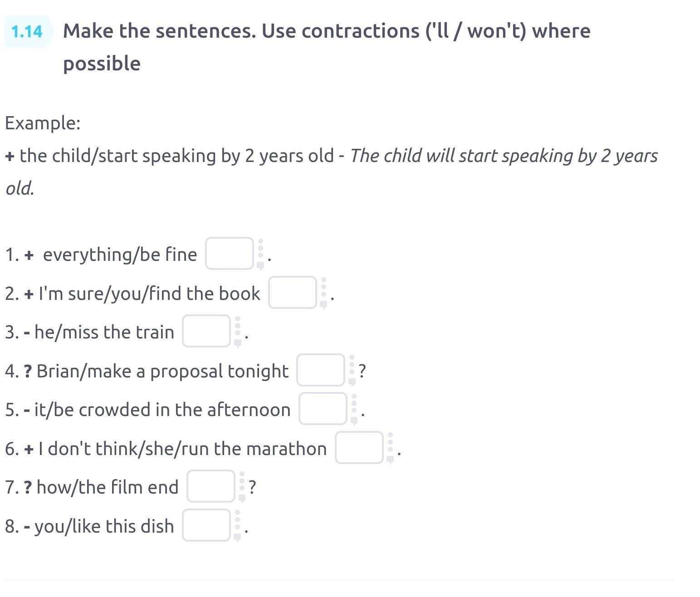Open the comment bubble next to "how/the film end" box
The width and height of the screenshot is (700, 597).
click(x=242, y=498)
